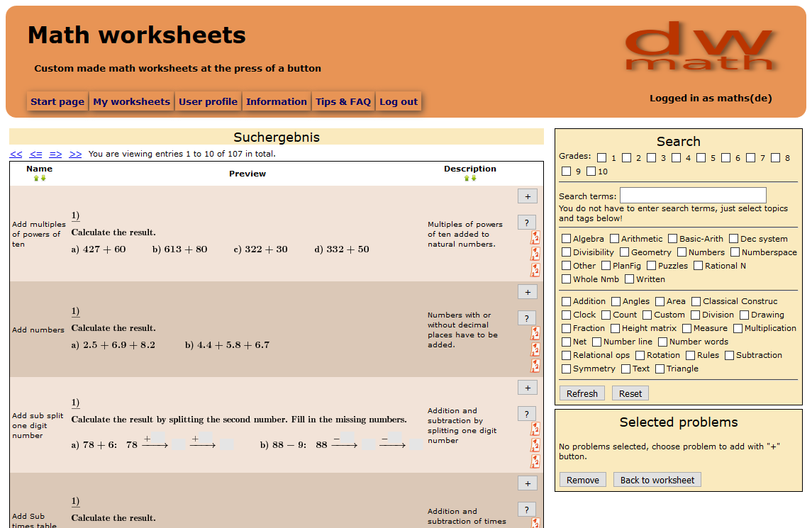Click Log out in navigation

[399, 101]
